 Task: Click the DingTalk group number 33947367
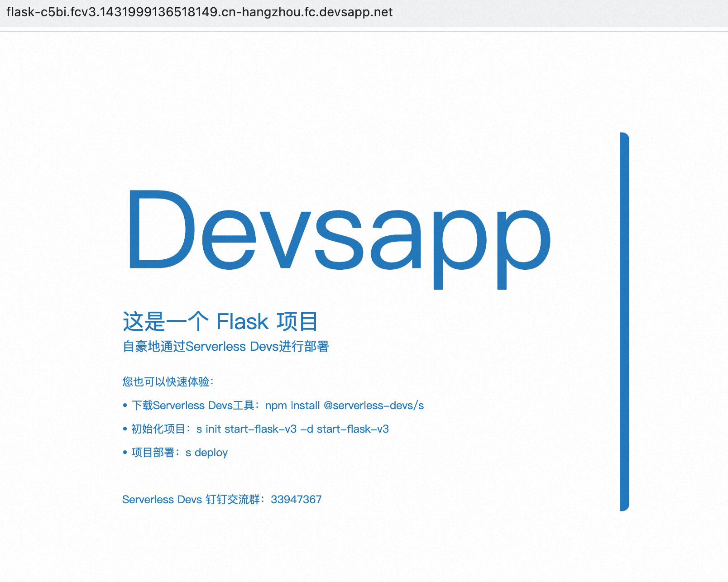pos(296,500)
